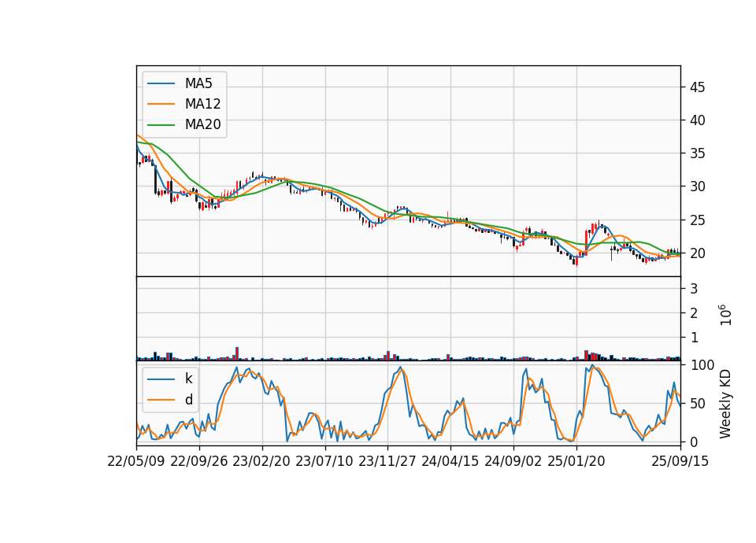Click the KD axis value 0

[x=695, y=441]
